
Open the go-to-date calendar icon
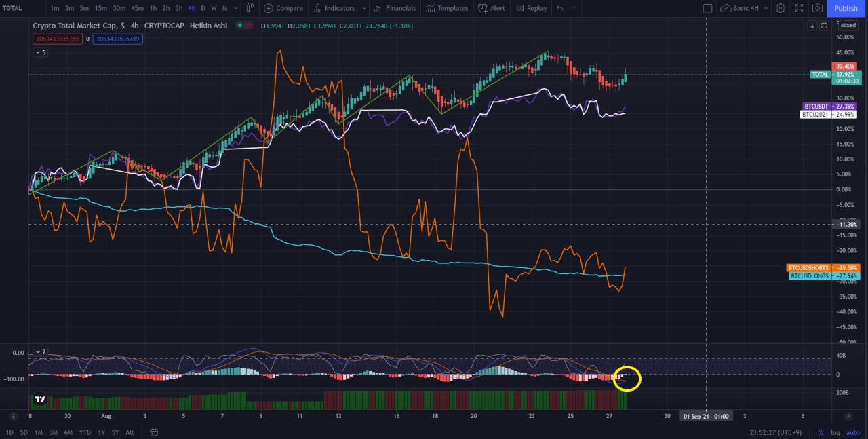tap(154, 432)
